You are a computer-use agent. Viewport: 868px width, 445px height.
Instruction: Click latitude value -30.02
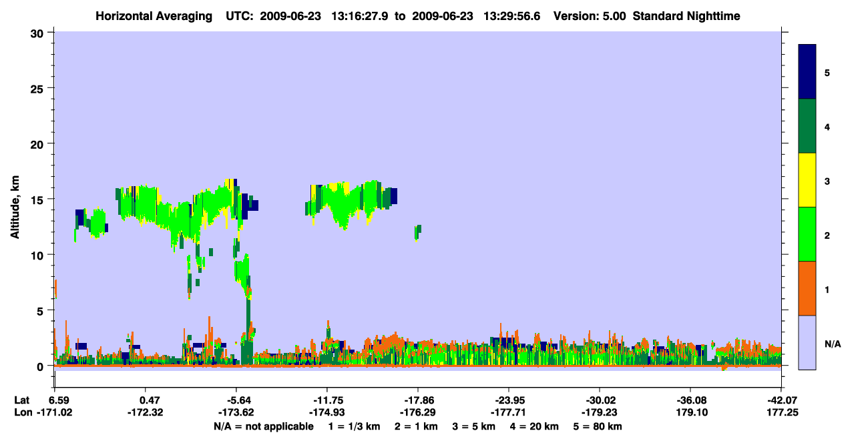[600, 400]
